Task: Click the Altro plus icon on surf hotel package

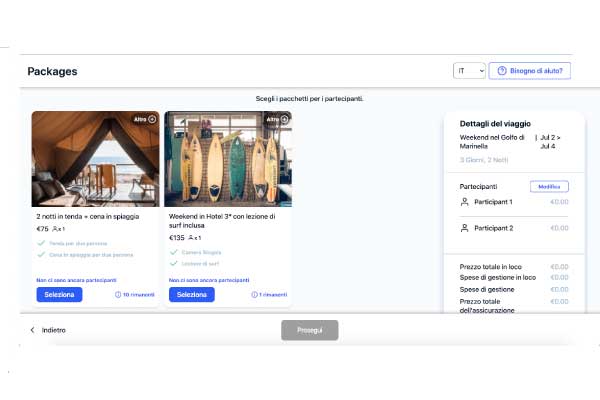Action: 285,119
